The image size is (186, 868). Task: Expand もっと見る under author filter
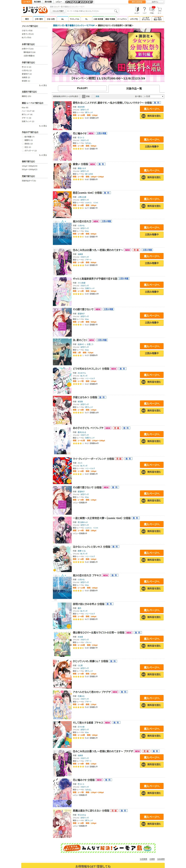coord(43,85)
